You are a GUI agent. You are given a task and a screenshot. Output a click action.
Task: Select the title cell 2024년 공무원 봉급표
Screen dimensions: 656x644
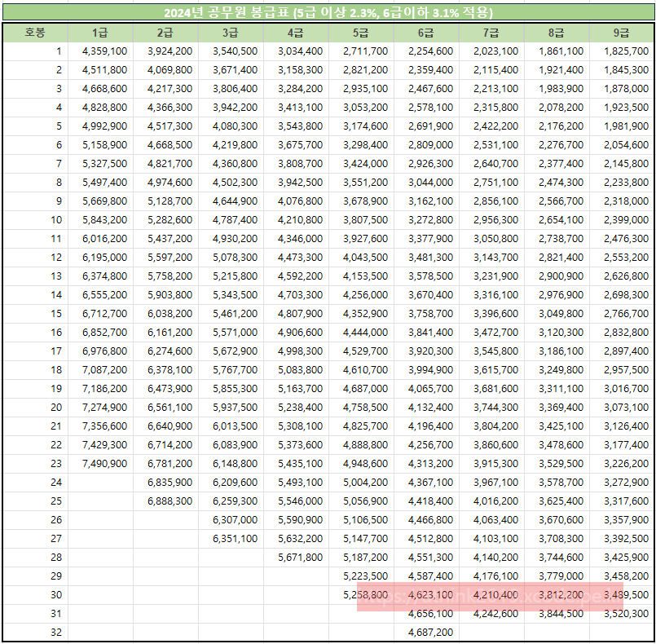328,12
